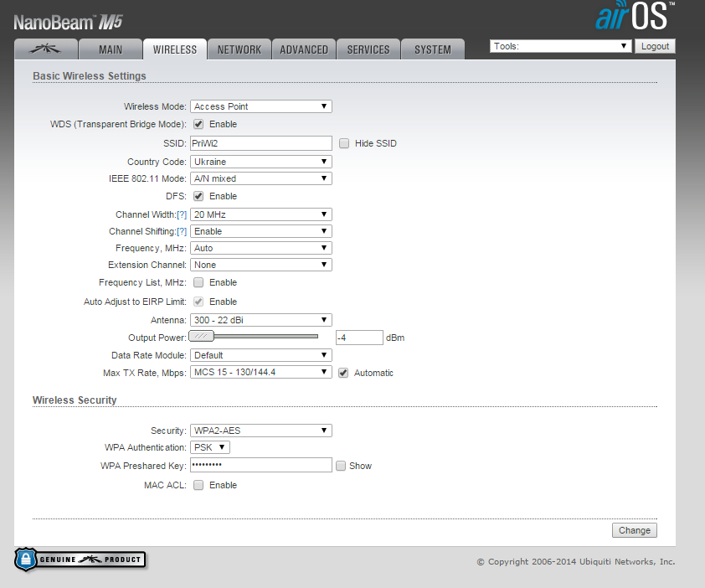Image resolution: width=705 pixels, height=588 pixels.
Task: Switch to the MAIN tab
Action: pos(111,49)
